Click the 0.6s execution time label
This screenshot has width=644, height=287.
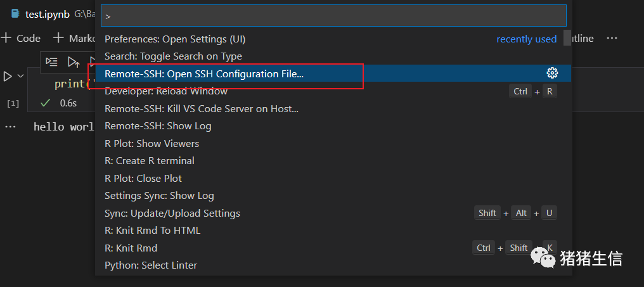coord(68,103)
